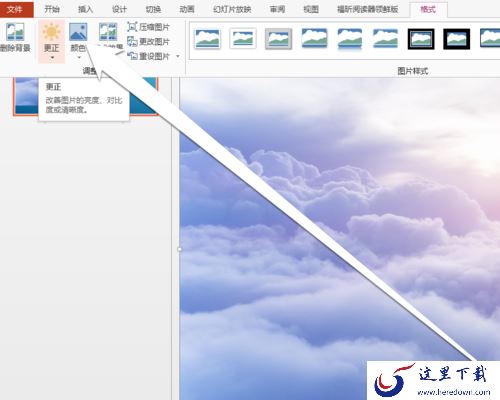Expand the 更正 dropdown arrow

click(x=52, y=58)
